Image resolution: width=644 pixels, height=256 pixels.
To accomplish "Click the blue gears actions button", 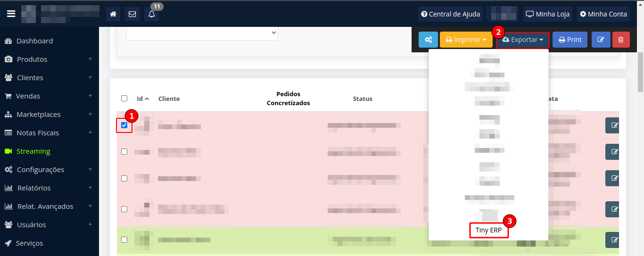I will (428, 40).
